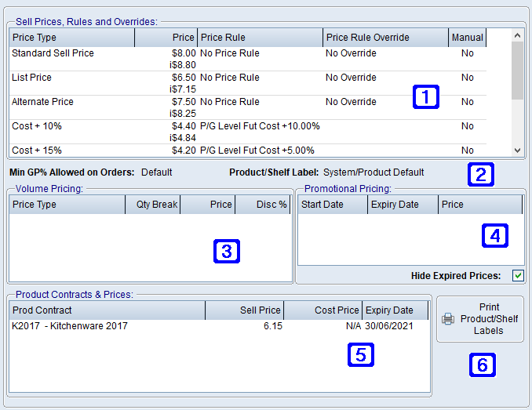Toggle the Hide Expired Prices checkbox

[x=518, y=275]
